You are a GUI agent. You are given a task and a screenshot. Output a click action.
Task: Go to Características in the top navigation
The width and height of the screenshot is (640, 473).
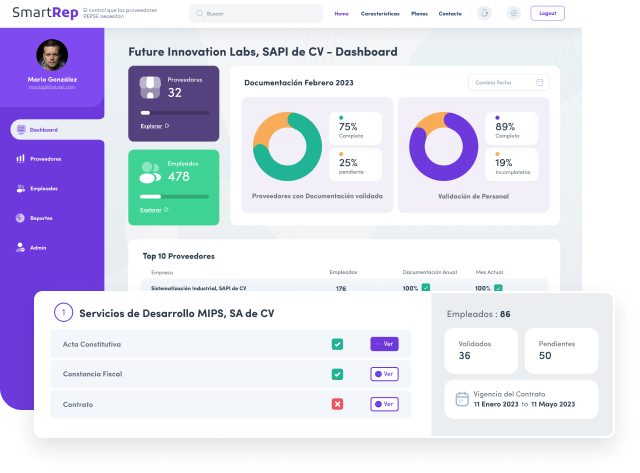coord(380,14)
